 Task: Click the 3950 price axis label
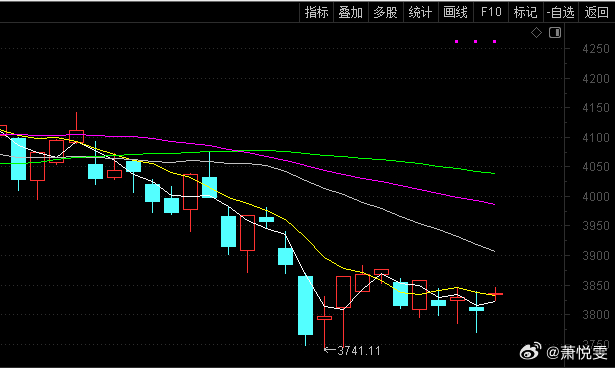click(596, 226)
